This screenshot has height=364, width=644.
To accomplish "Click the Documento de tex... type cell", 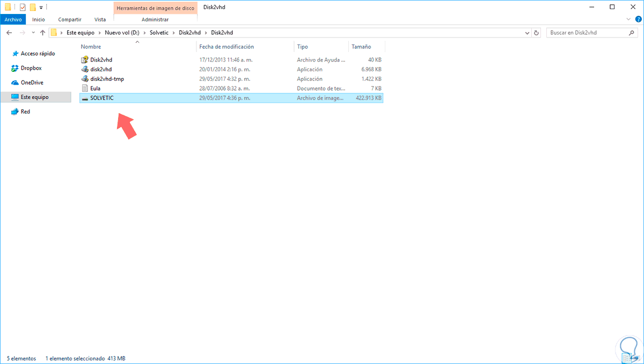I will (x=321, y=88).
